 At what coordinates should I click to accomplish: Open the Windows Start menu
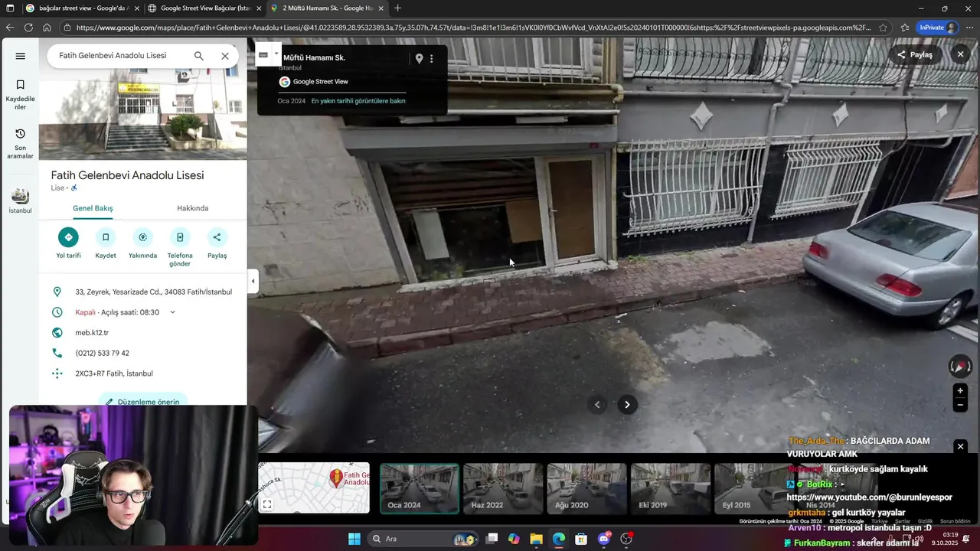pos(354,539)
